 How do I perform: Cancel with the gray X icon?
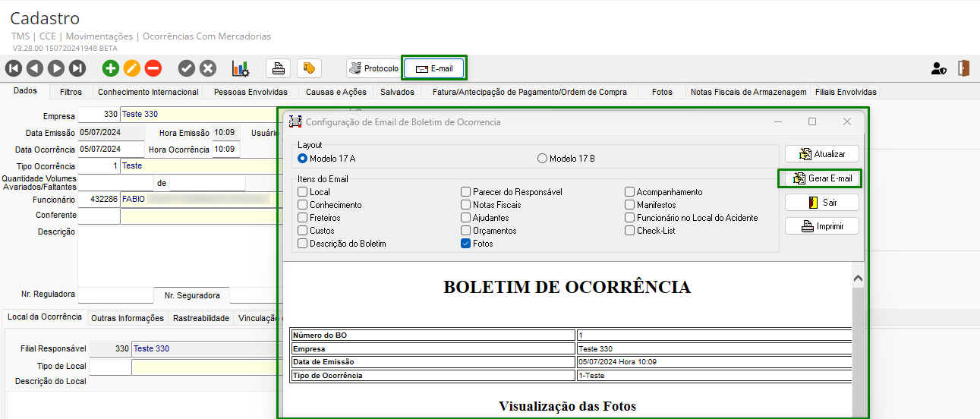(x=208, y=68)
